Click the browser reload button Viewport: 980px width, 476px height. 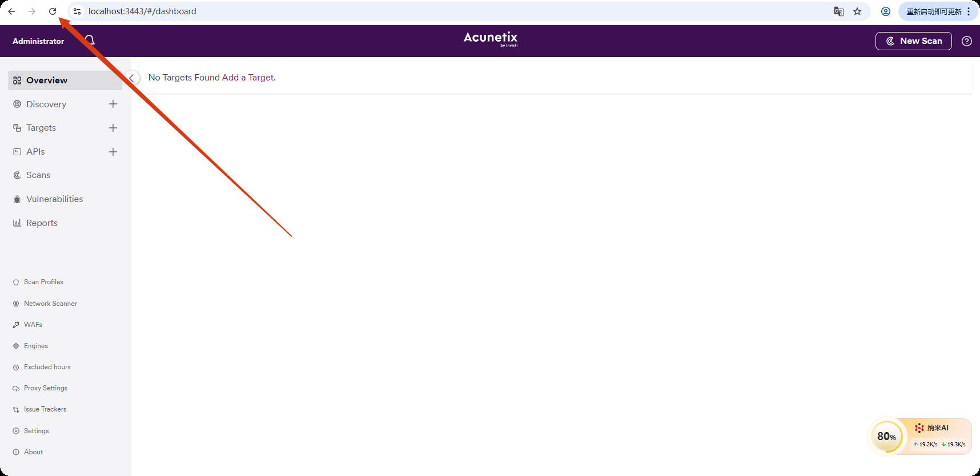(x=53, y=11)
